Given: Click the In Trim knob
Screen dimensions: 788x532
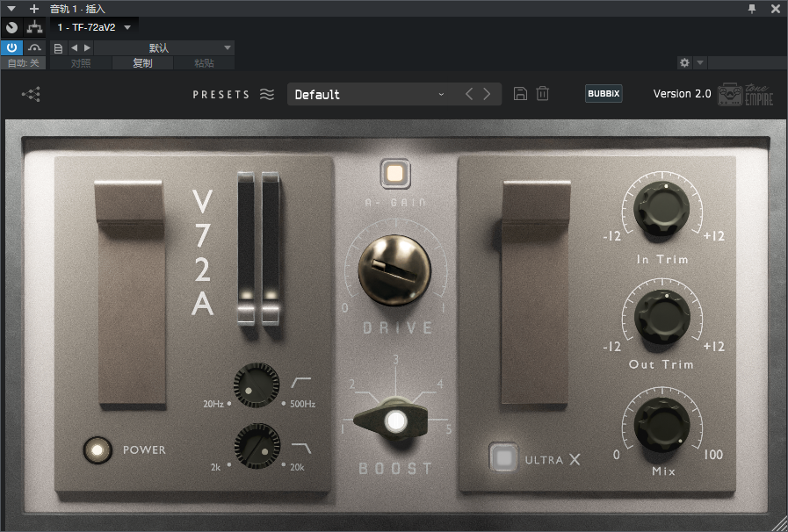Looking at the screenshot, I should 661,208.
